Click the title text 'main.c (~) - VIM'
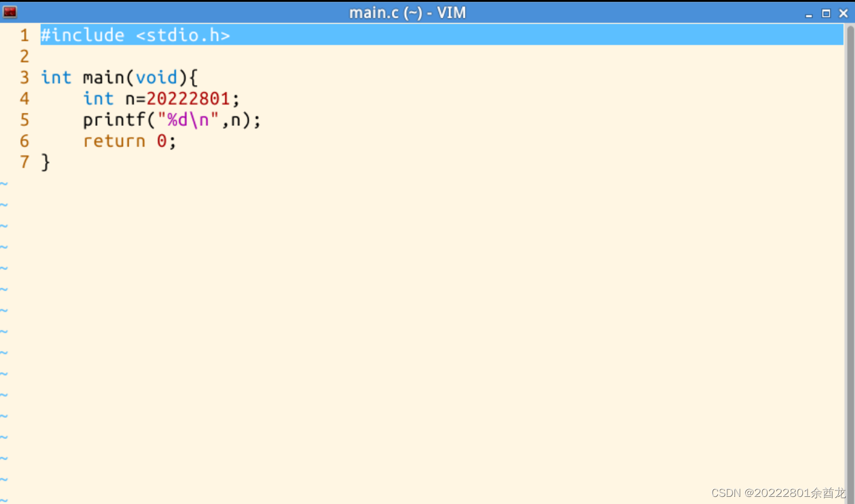 pos(407,12)
